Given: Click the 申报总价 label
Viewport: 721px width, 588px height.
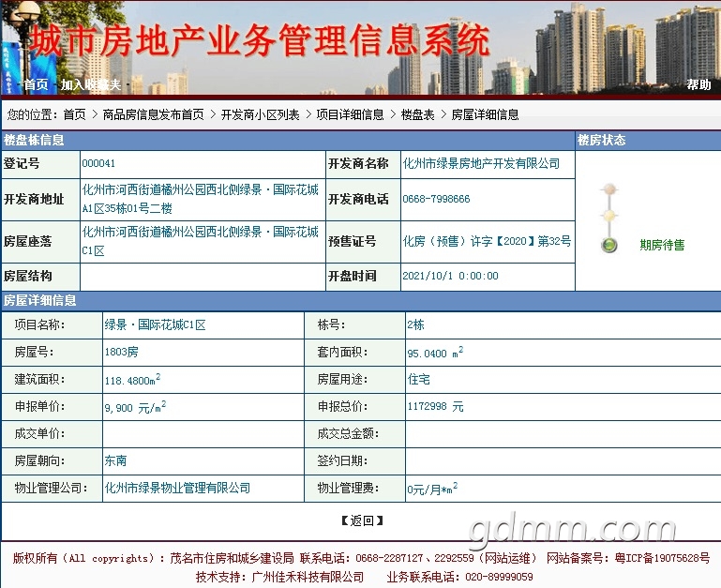Looking at the screenshot, I should pos(342,406).
